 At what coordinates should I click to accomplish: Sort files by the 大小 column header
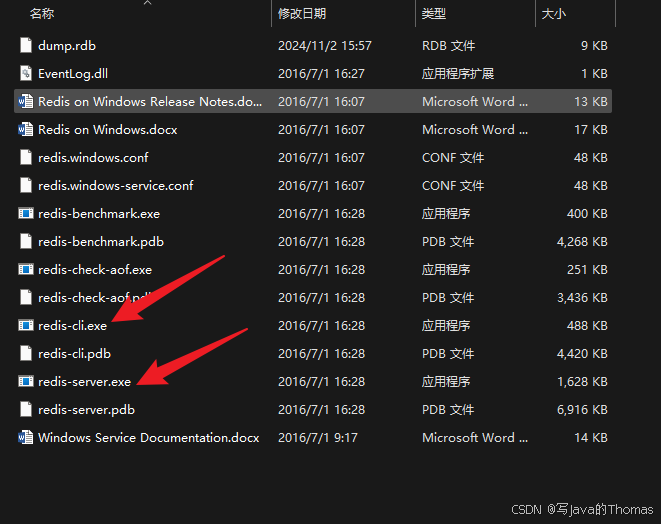554,14
